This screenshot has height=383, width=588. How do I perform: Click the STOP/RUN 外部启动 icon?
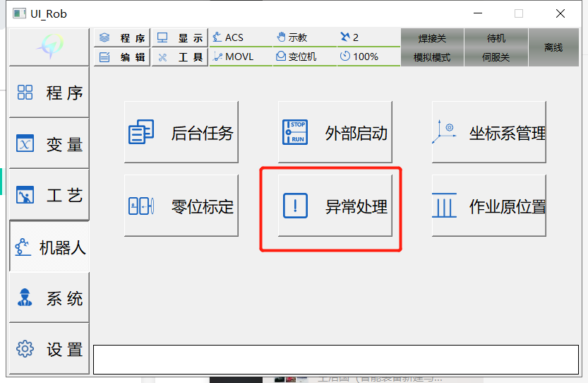point(295,132)
